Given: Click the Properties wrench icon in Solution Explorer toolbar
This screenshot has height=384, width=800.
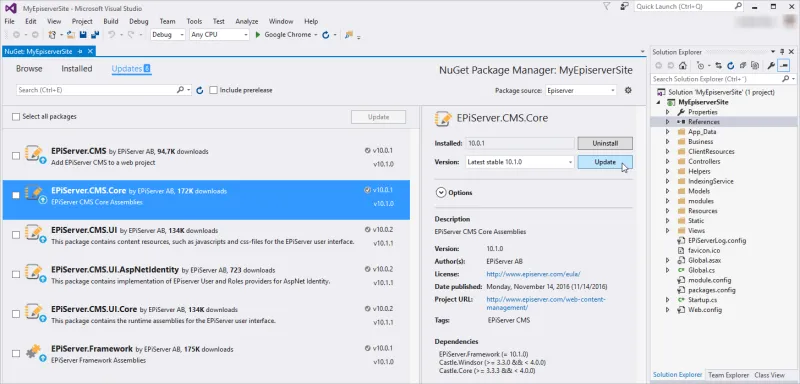Looking at the screenshot, I should 771,65.
